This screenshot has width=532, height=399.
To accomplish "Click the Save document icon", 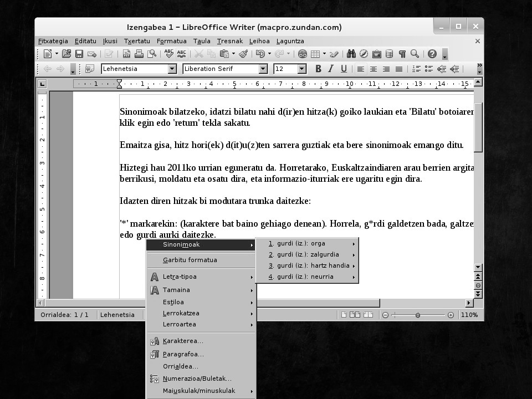I will click(x=79, y=54).
